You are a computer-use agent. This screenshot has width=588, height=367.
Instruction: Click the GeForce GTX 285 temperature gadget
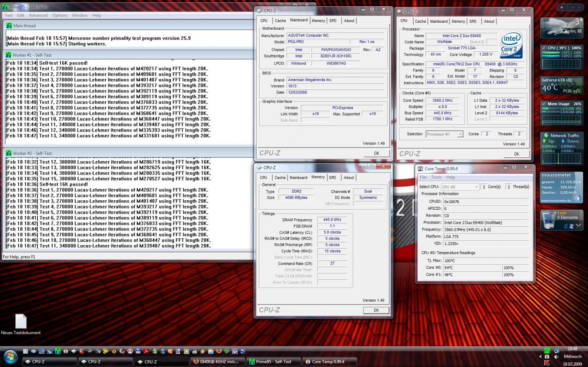coord(561,86)
